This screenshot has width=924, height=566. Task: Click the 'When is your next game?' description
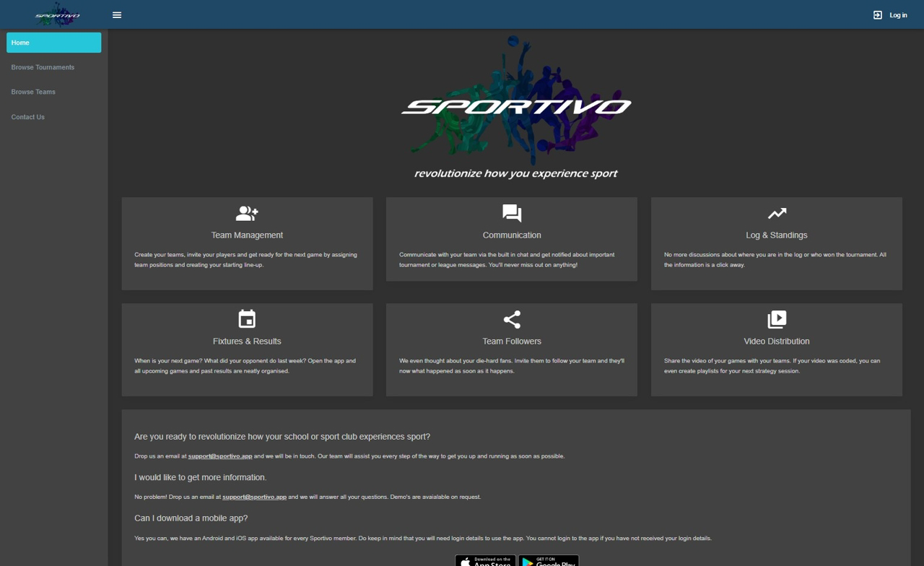(x=245, y=366)
